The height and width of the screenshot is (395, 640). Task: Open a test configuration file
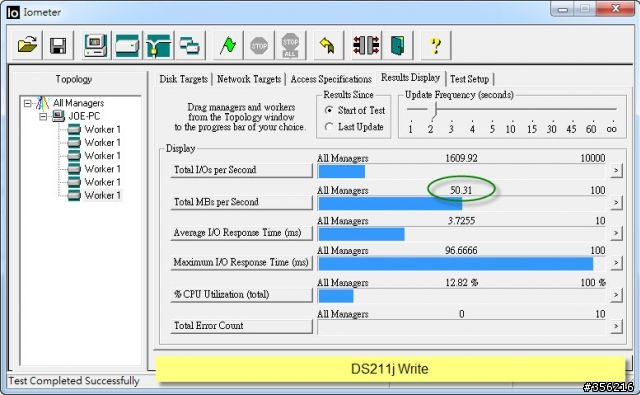tap(27, 45)
